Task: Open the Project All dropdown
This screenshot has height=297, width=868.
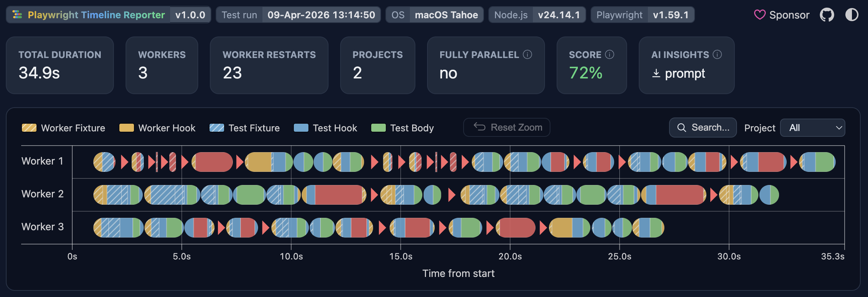Action: click(x=813, y=128)
